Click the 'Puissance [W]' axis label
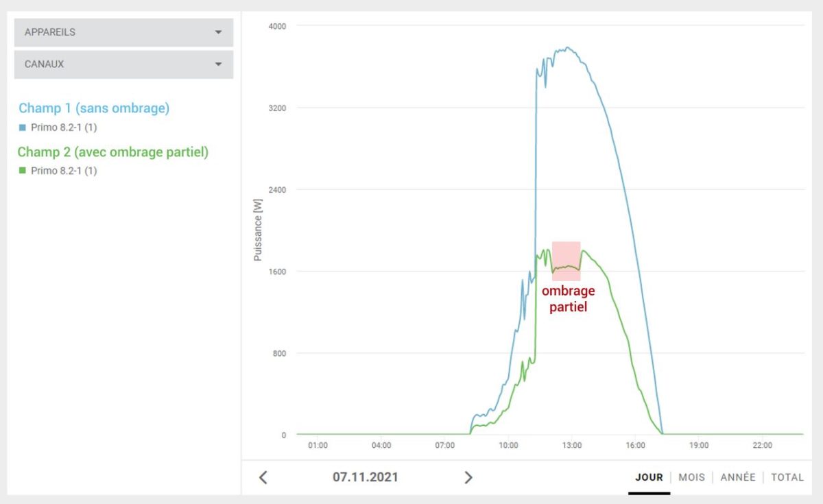Image resolution: width=823 pixels, height=504 pixels. tap(258, 230)
